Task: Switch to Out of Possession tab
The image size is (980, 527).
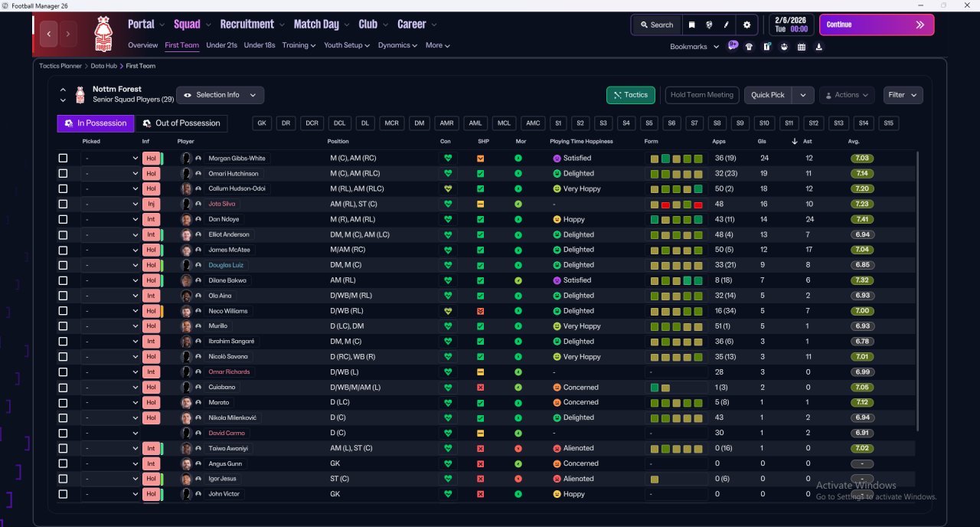Action: 181,123
